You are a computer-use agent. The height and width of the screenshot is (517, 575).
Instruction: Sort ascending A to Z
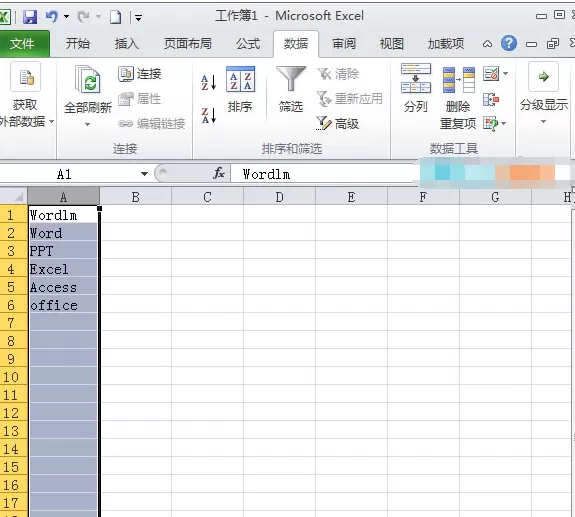tap(208, 82)
